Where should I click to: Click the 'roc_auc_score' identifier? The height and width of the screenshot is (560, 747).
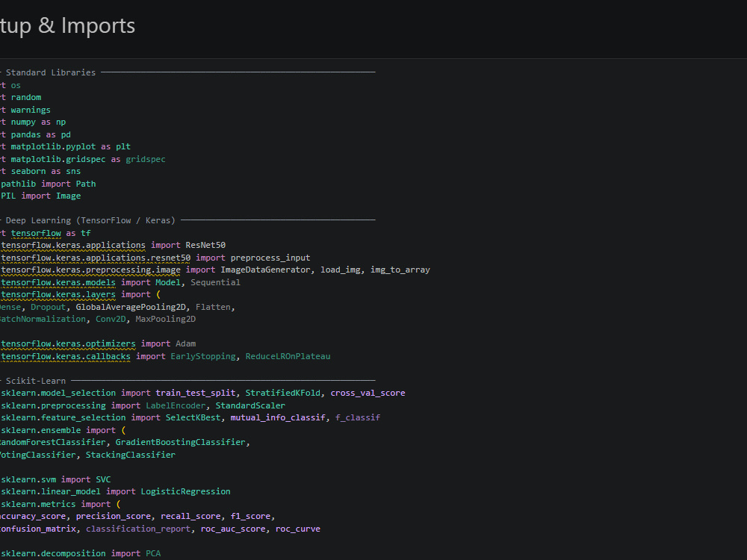[x=233, y=529]
